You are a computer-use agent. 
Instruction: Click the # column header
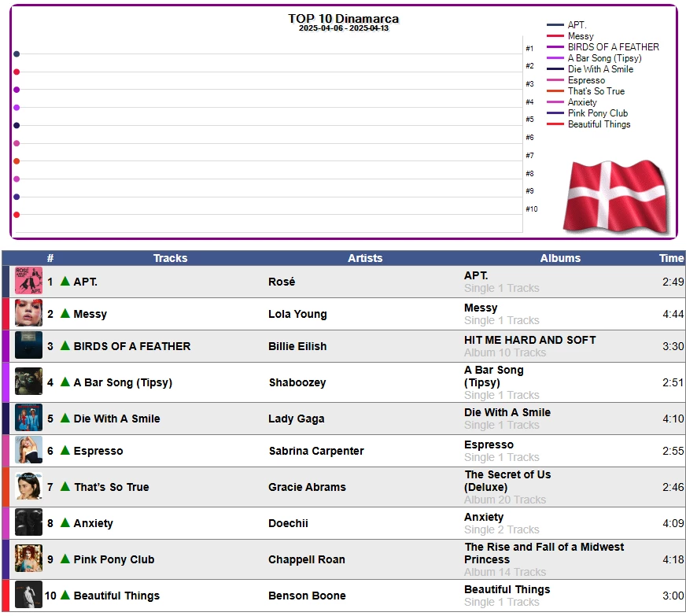50,258
